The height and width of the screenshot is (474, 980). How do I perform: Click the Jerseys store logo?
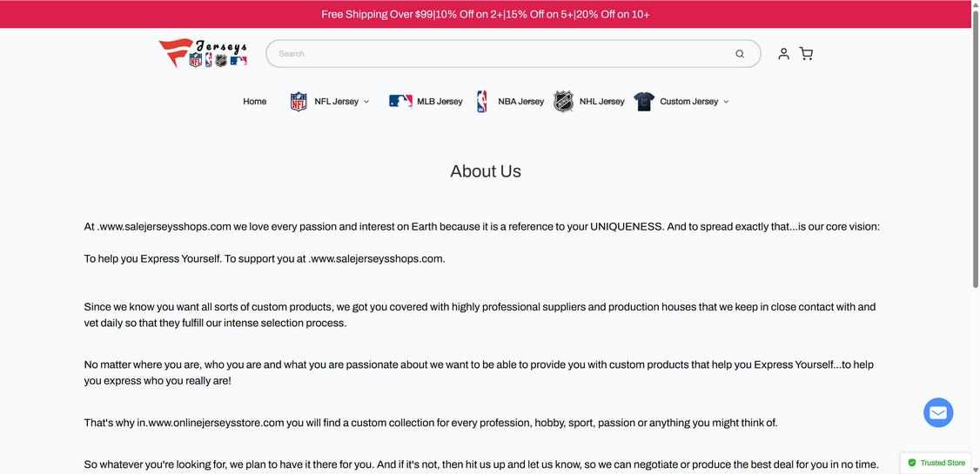click(x=203, y=54)
